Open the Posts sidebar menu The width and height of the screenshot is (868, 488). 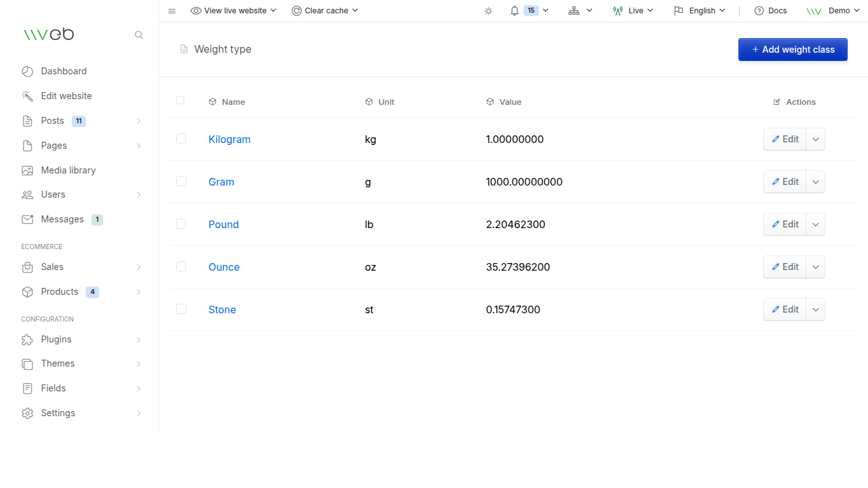coord(81,121)
